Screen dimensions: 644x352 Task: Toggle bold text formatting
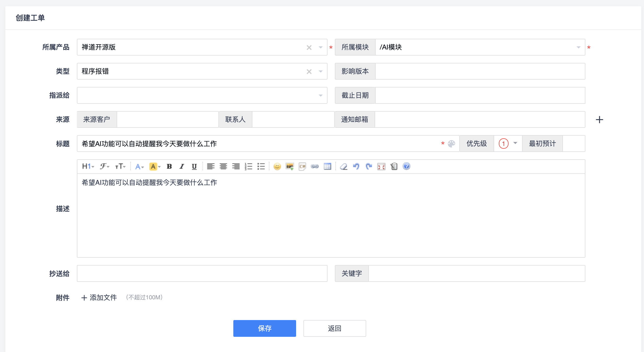(169, 166)
